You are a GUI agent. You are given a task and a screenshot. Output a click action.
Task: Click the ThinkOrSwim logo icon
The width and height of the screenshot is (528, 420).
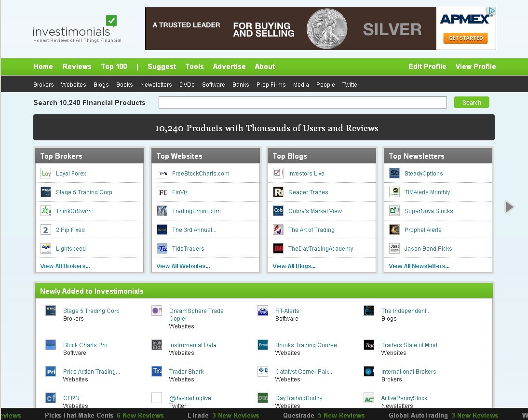[x=46, y=211]
